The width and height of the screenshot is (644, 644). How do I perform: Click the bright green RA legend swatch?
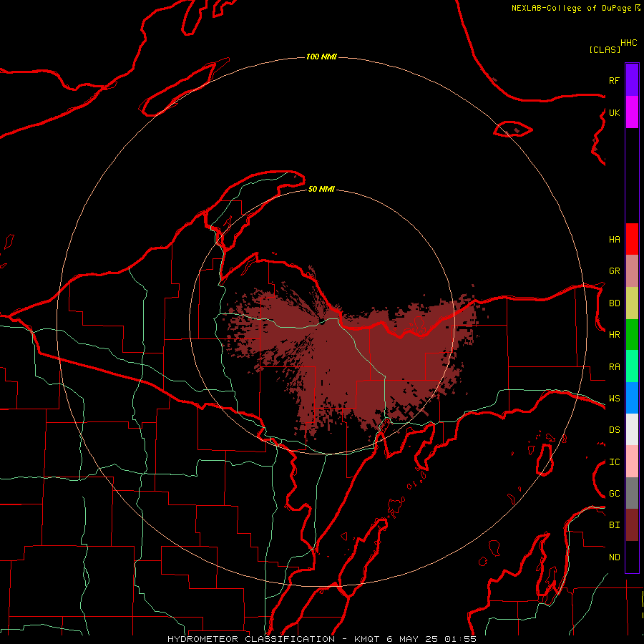click(632, 366)
